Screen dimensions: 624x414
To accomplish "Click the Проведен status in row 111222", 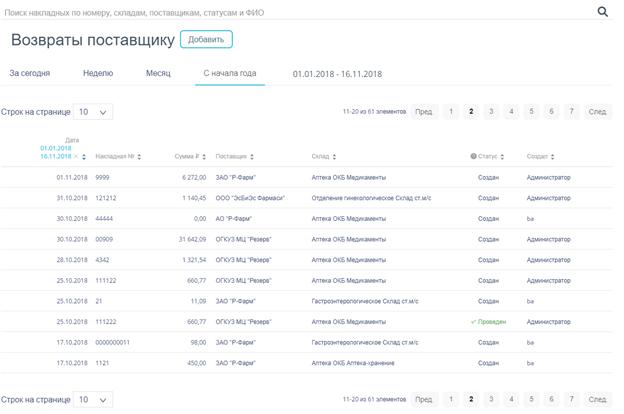I will pos(489,322).
